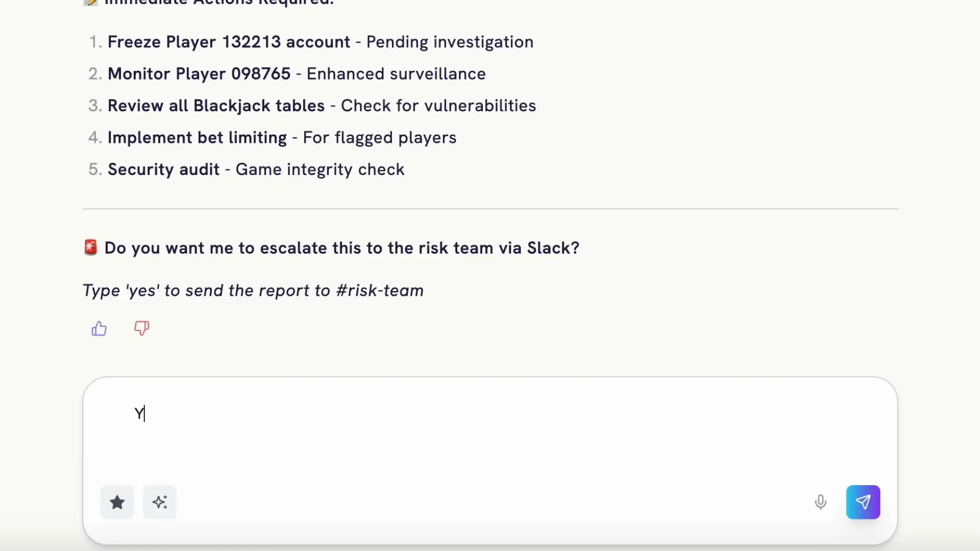Click the "Security audit" action item
980x551 pixels.
[x=163, y=169]
